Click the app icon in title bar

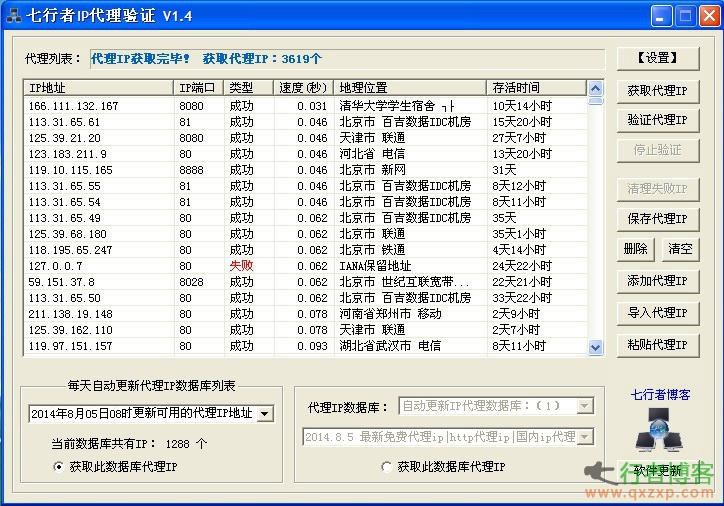[14, 16]
